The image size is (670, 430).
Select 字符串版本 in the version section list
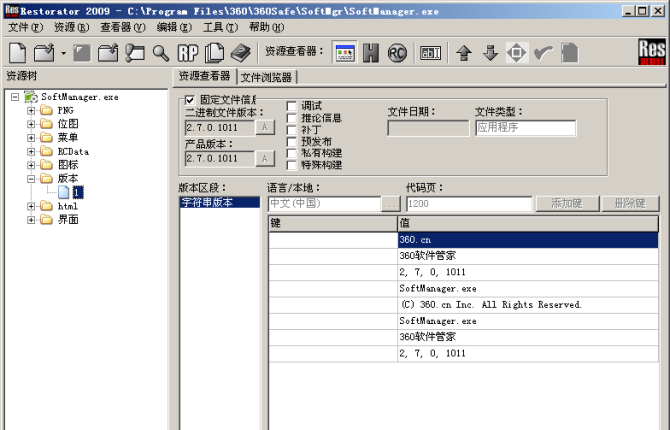pyautogui.click(x=220, y=202)
